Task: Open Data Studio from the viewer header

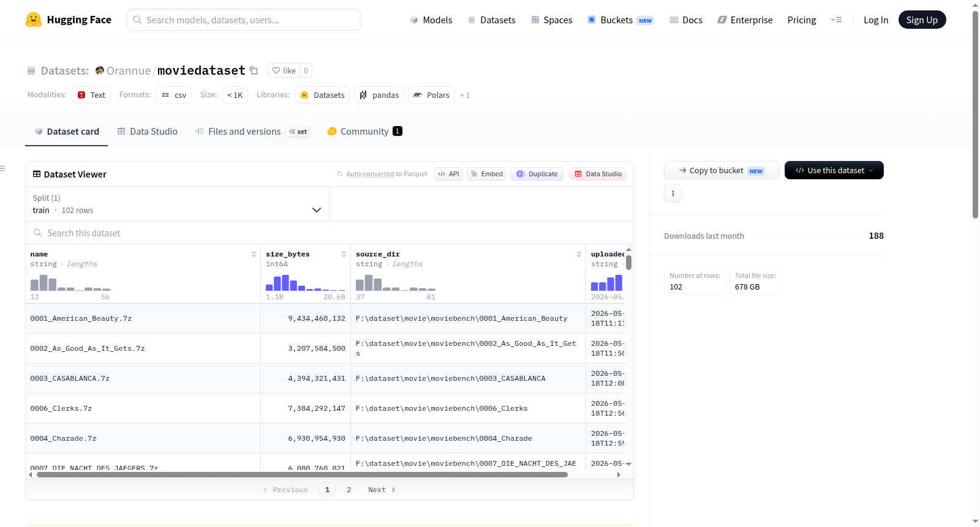Action: pos(598,174)
